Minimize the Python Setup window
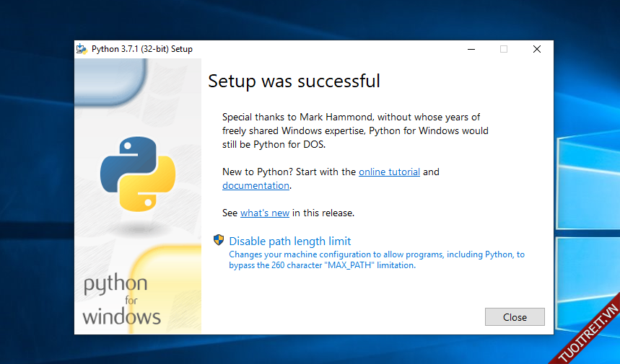 (x=471, y=49)
